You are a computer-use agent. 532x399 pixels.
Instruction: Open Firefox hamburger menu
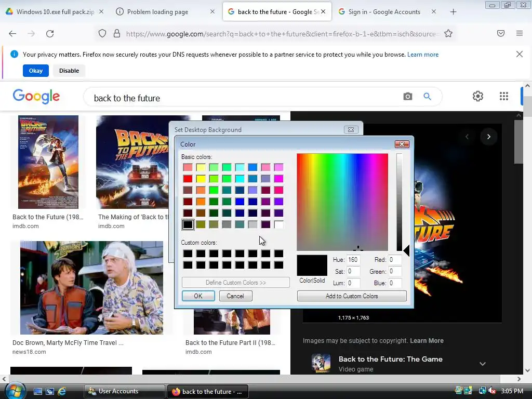click(x=520, y=33)
